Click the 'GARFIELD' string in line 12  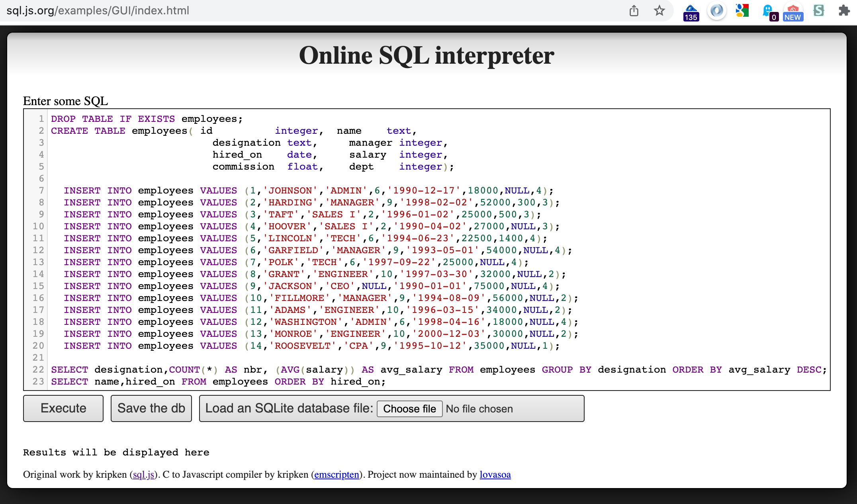(x=293, y=250)
